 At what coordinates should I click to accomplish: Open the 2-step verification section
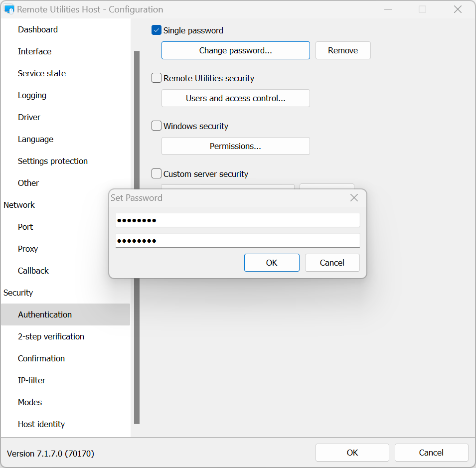click(x=51, y=336)
